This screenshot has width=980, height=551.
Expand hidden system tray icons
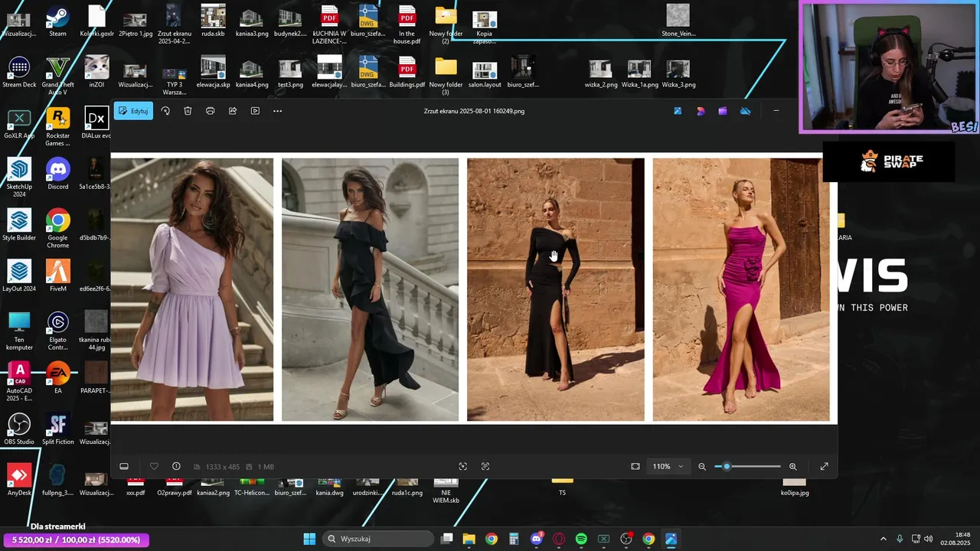tap(883, 539)
